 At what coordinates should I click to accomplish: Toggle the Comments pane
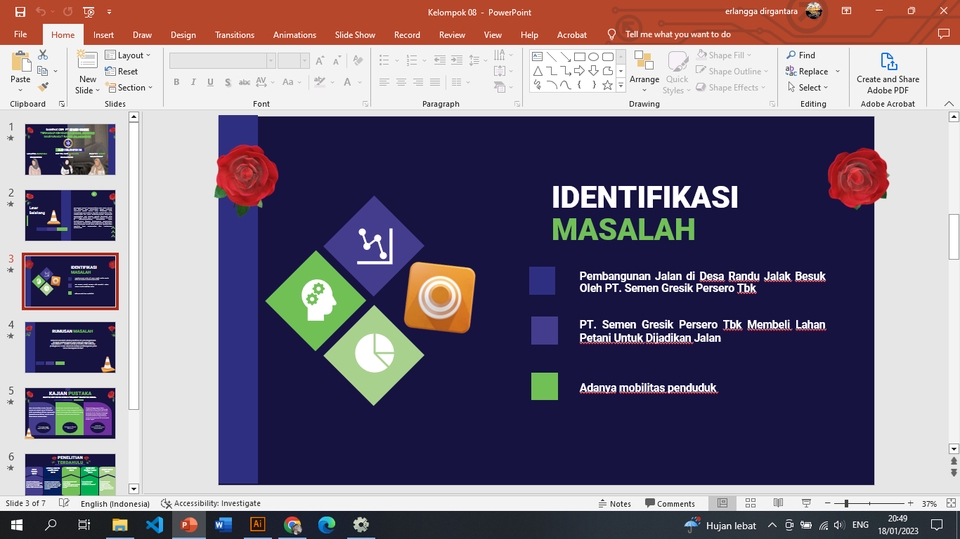tap(670, 503)
